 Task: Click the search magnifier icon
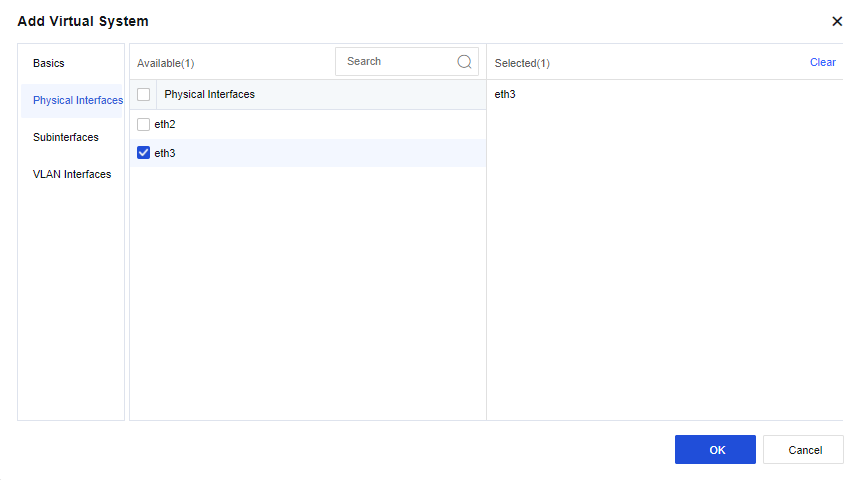[x=464, y=61]
